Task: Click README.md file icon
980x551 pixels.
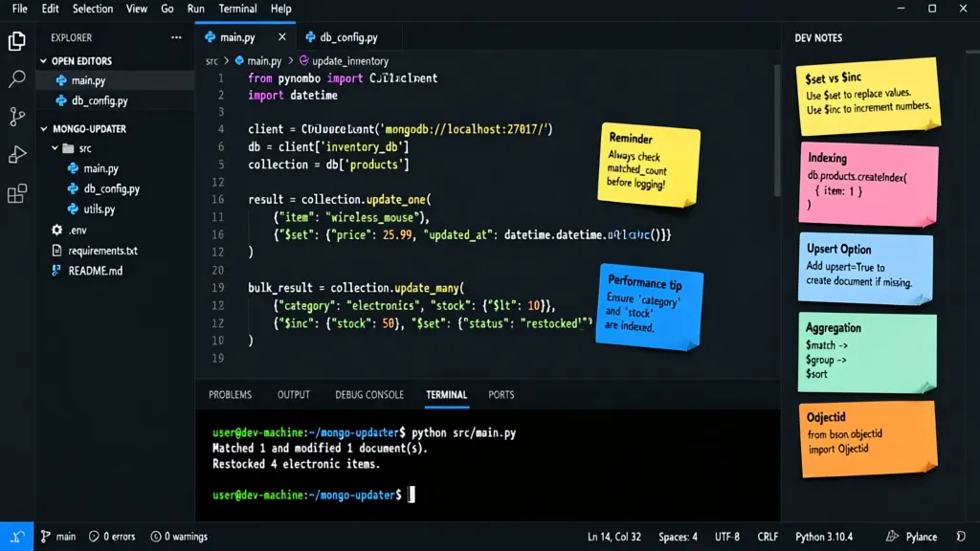Action: (x=56, y=271)
